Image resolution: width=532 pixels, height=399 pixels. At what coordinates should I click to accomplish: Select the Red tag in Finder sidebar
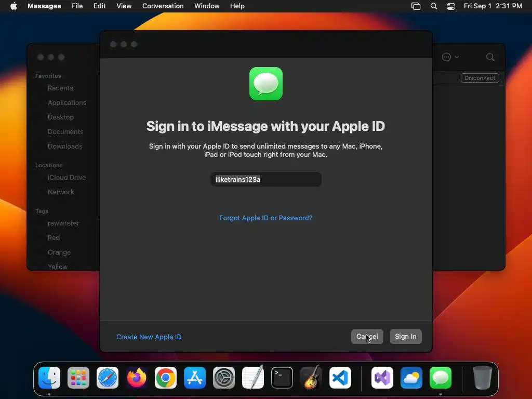tap(54, 238)
